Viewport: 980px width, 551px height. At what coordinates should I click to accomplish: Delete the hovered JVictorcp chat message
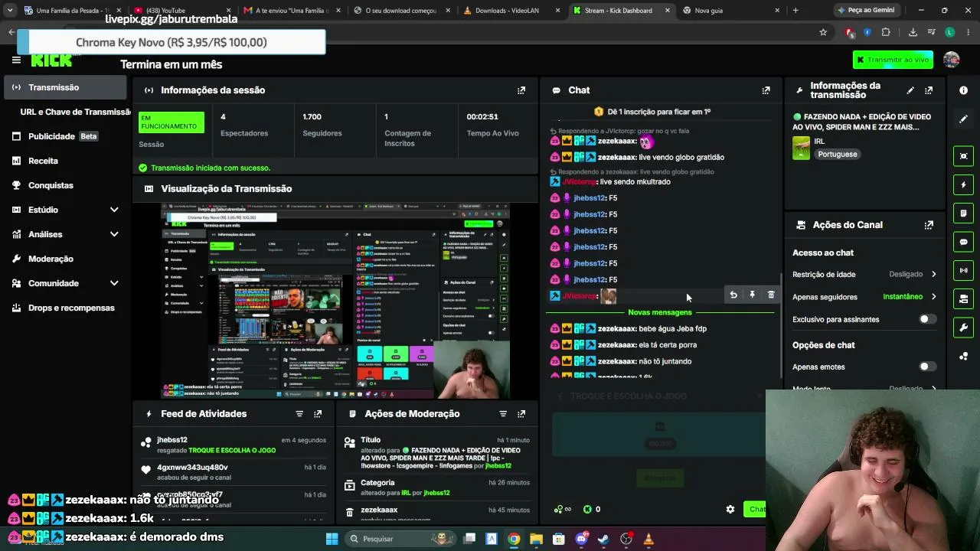(x=771, y=295)
